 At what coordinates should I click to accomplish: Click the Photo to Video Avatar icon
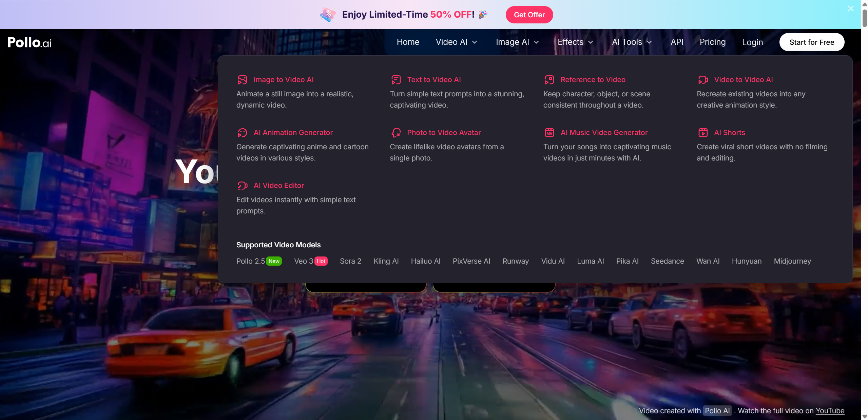click(x=396, y=133)
